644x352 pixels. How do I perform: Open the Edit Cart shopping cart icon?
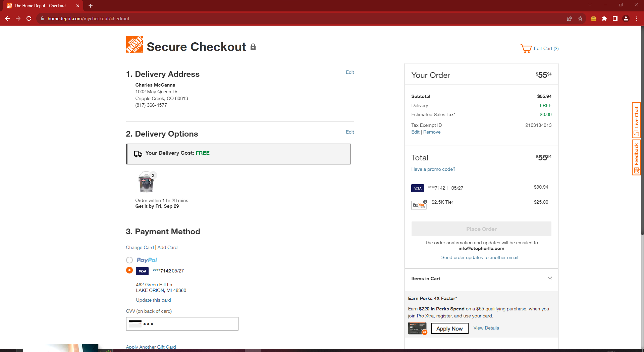(526, 49)
